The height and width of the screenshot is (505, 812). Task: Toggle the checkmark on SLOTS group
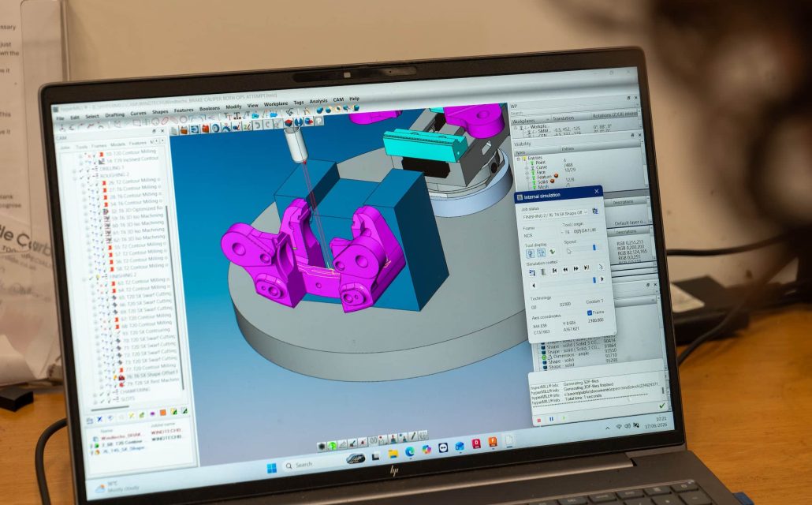click(102, 402)
